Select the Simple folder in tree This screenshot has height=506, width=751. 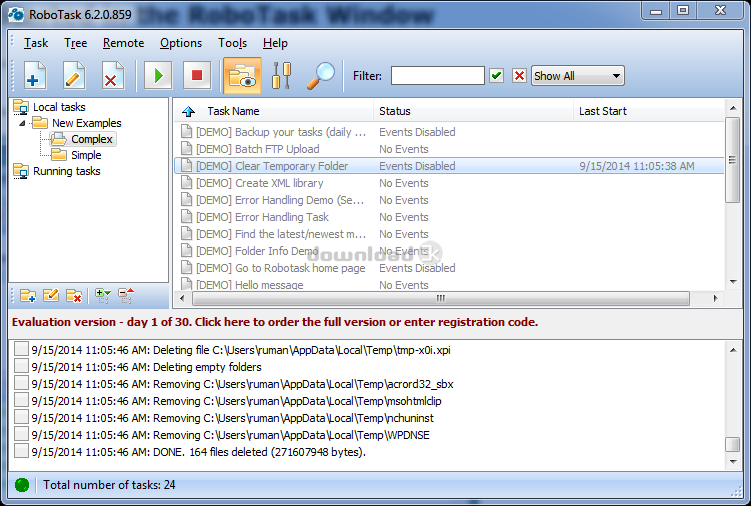tap(86, 155)
